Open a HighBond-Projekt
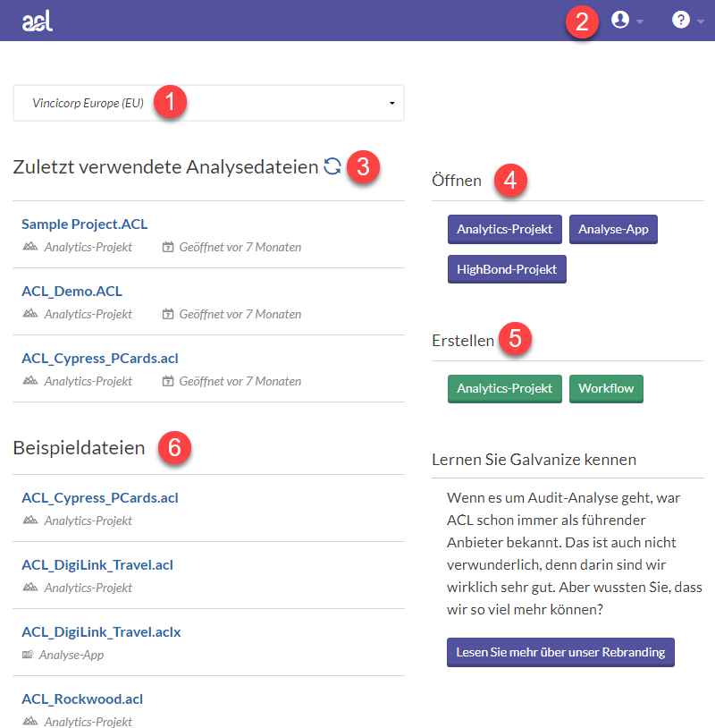715x728 pixels. point(507,268)
